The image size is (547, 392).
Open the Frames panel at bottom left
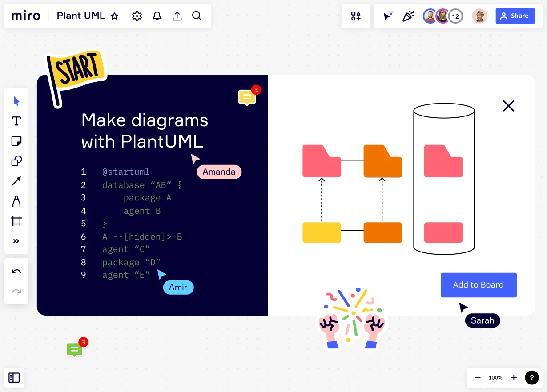[14, 377]
